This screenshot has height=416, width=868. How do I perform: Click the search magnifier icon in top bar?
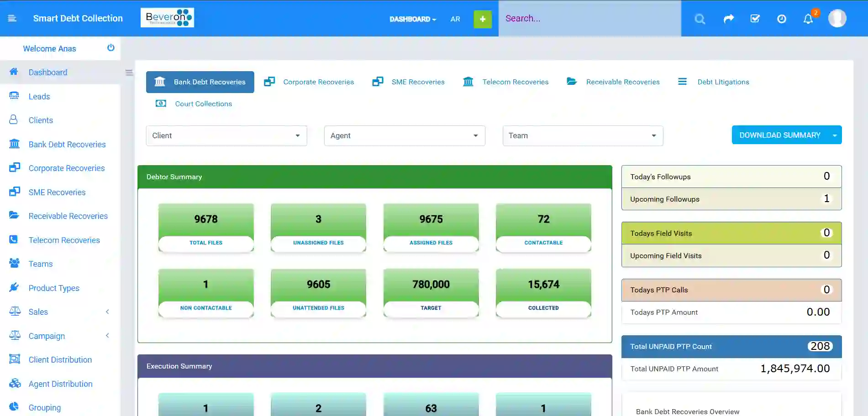point(700,19)
